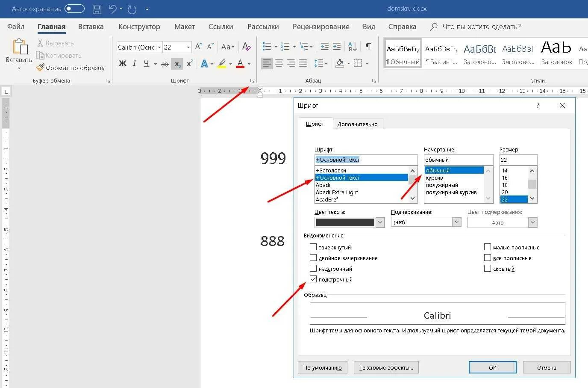
Task: Expand highlight color dropdown arrow
Action: 231,64
